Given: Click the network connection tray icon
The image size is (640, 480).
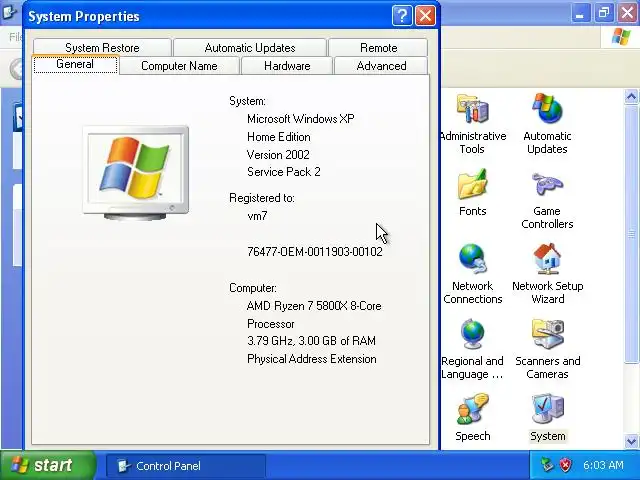Looking at the screenshot, I should click(547, 465).
